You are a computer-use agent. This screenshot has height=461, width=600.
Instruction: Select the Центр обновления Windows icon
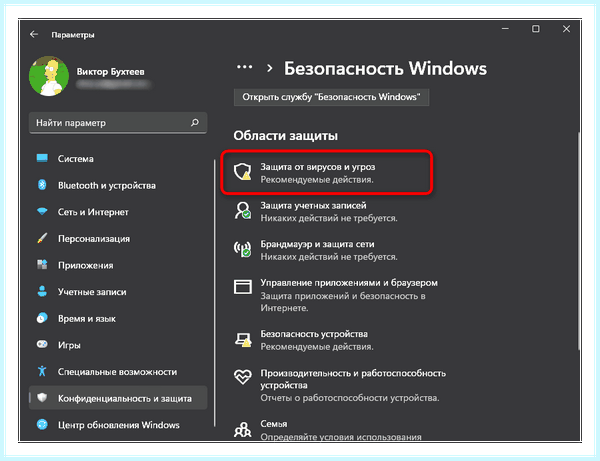click(x=42, y=424)
